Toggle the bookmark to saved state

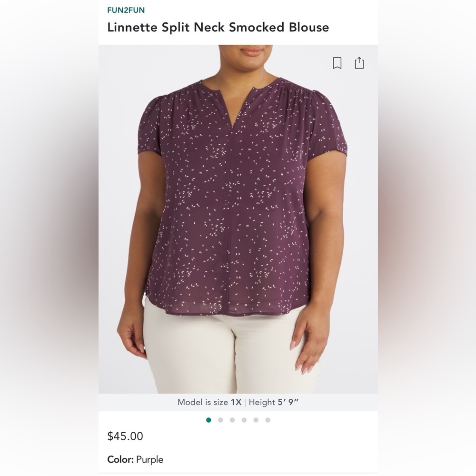click(x=337, y=62)
